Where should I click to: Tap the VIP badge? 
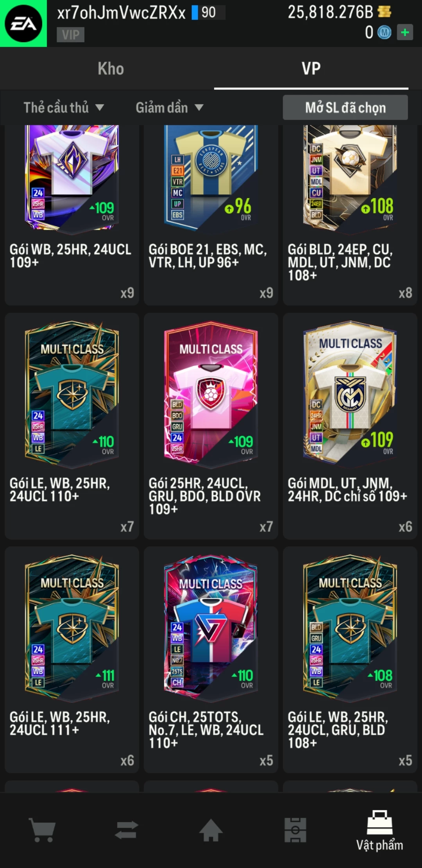coord(70,35)
